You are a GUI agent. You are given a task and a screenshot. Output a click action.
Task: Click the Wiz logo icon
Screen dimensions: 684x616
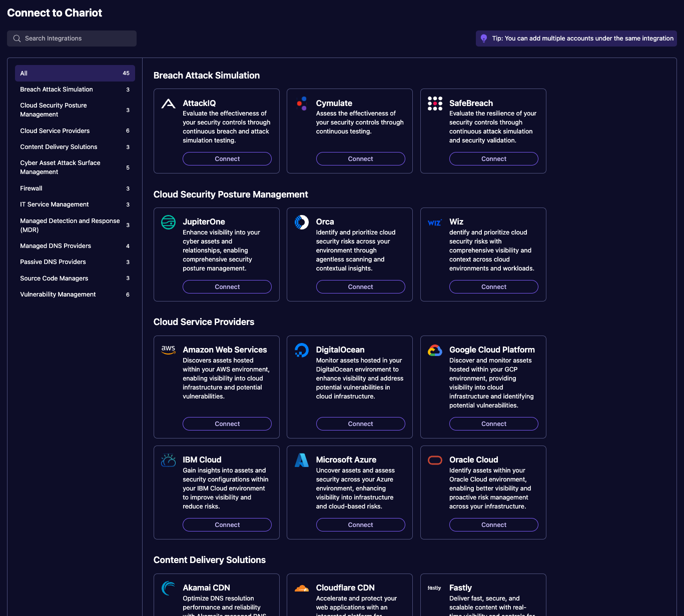435,222
